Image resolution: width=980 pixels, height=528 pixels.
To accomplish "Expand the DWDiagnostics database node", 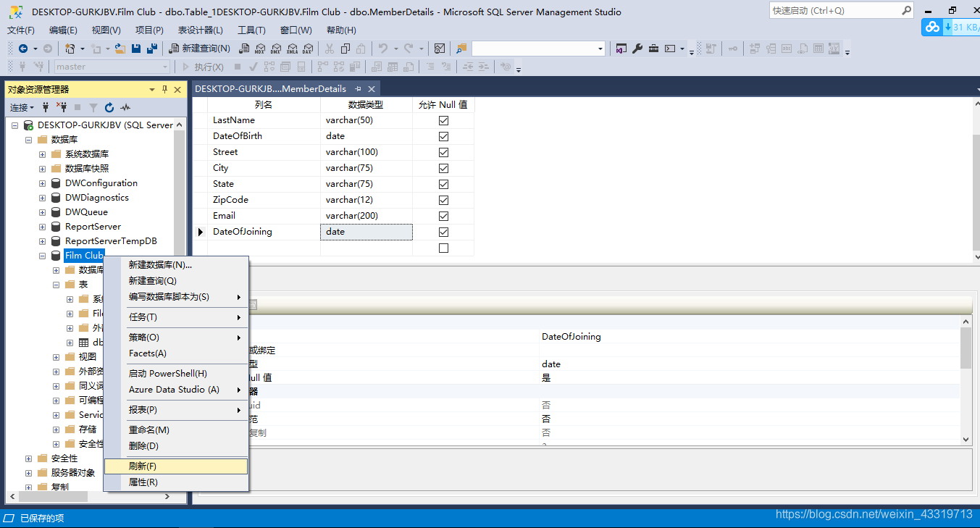I will pos(42,198).
